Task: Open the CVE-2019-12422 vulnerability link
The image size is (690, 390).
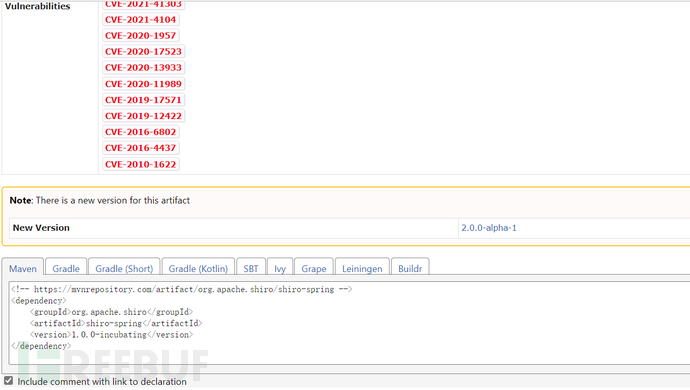Action: (x=143, y=116)
